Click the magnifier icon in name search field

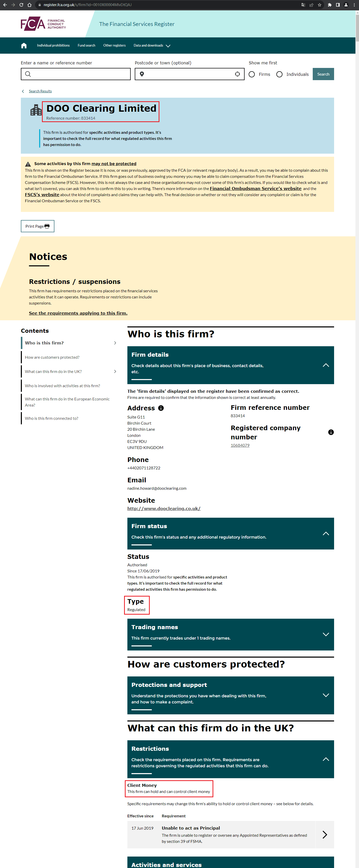[x=28, y=74]
